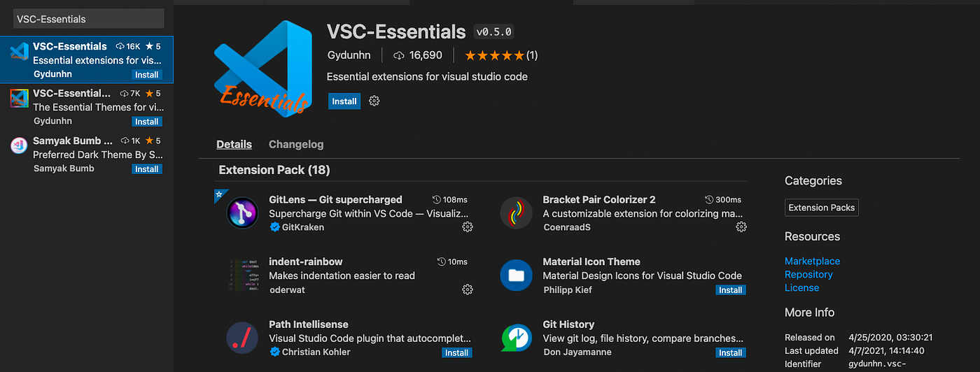Select the Details tab
This screenshot has width=980, height=372.
[234, 144]
